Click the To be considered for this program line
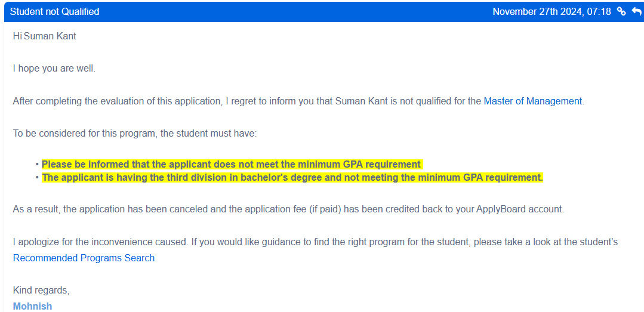644x312 pixels. 135,134
